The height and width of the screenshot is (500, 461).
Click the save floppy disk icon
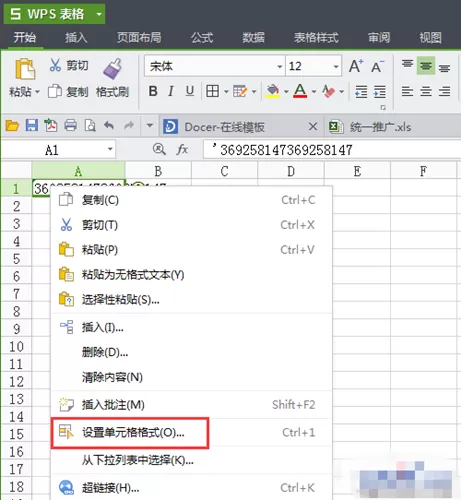(x=32, y=126)
